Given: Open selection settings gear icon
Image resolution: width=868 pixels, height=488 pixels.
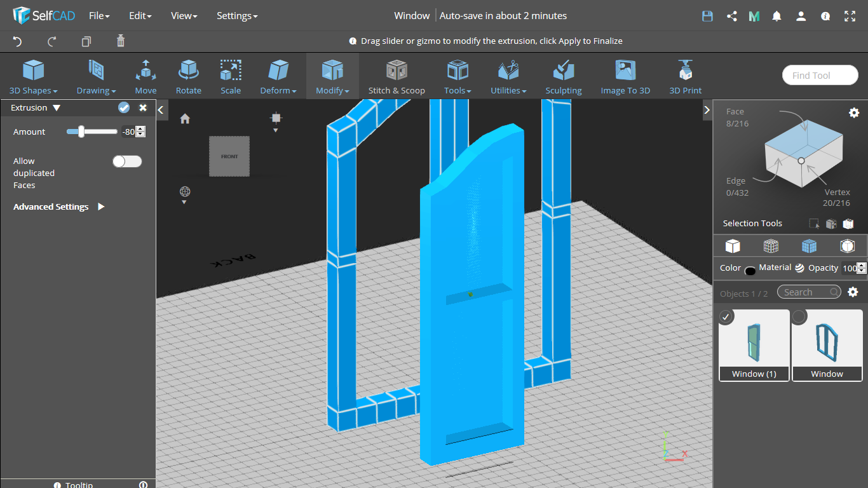Looking at the screenshot, I should pyautogui.click(x=854, y=112).
